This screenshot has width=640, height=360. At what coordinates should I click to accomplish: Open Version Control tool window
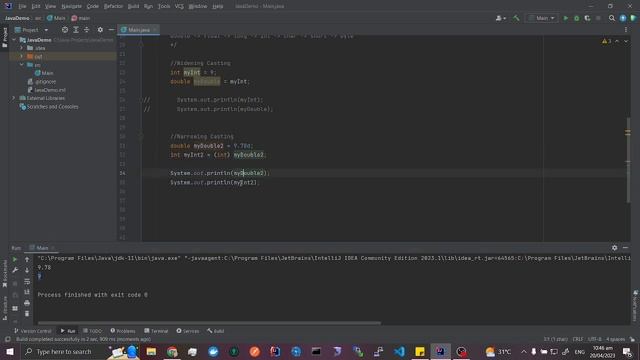[x=33, y=331]
